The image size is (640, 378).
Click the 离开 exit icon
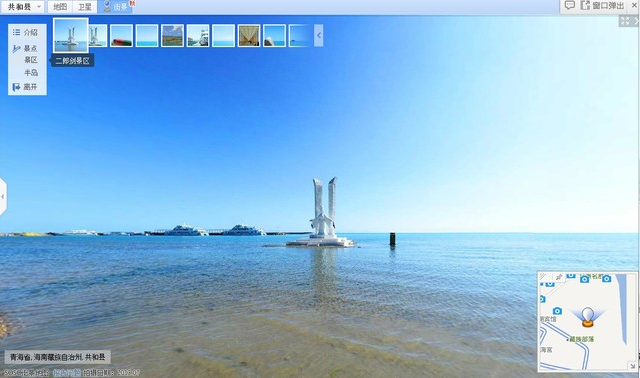(16, 87)
